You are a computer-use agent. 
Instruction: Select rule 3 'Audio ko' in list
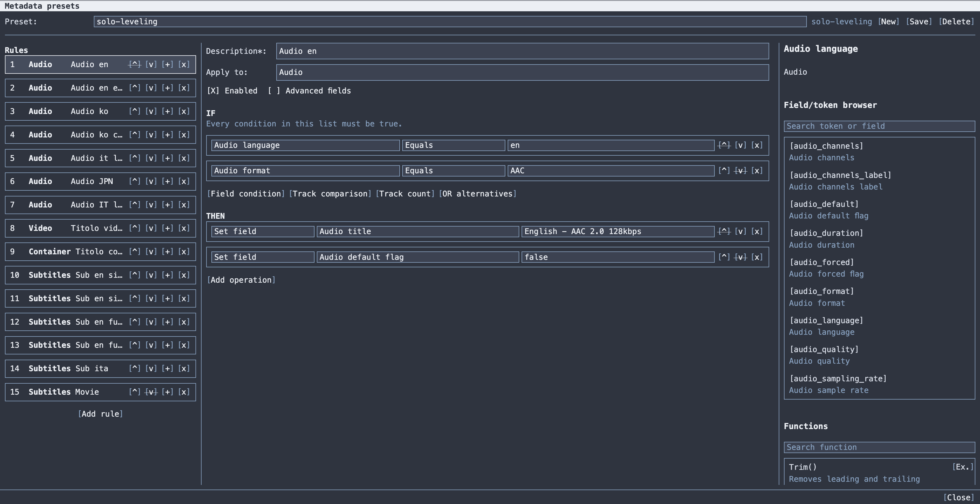pos(100,111)
